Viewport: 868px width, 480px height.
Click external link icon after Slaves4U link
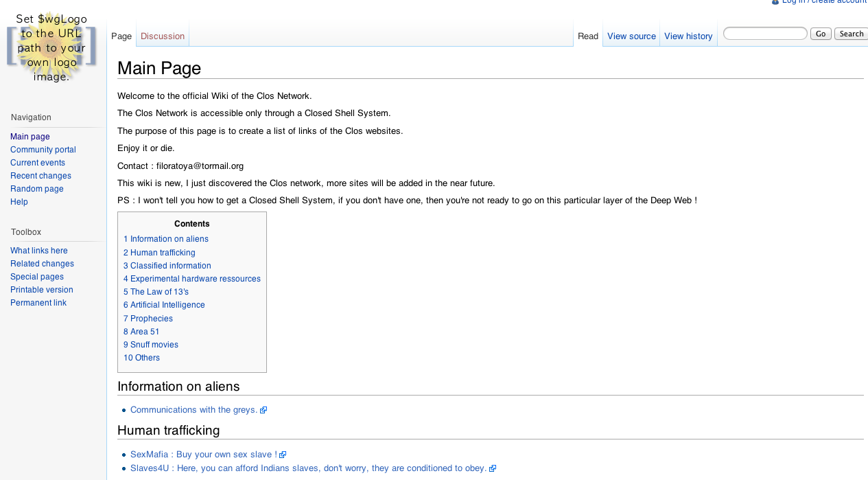click(x=493, y=468)
